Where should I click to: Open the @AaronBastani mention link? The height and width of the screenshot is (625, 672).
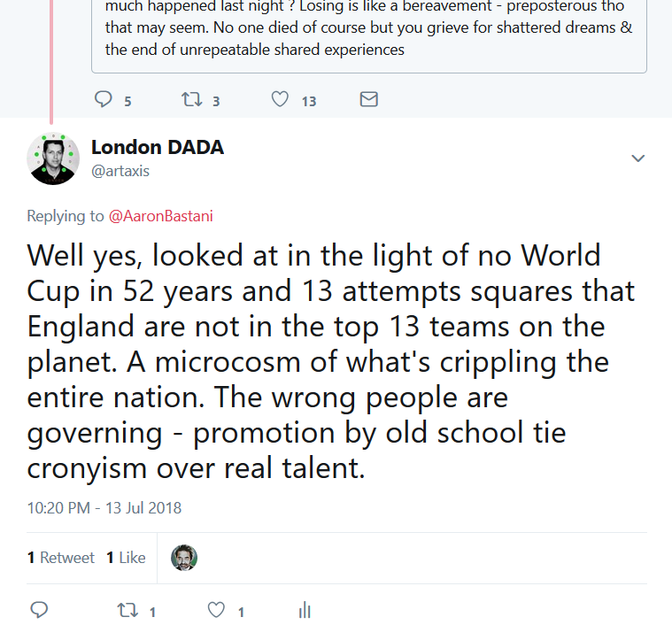[x=160, y=216]
